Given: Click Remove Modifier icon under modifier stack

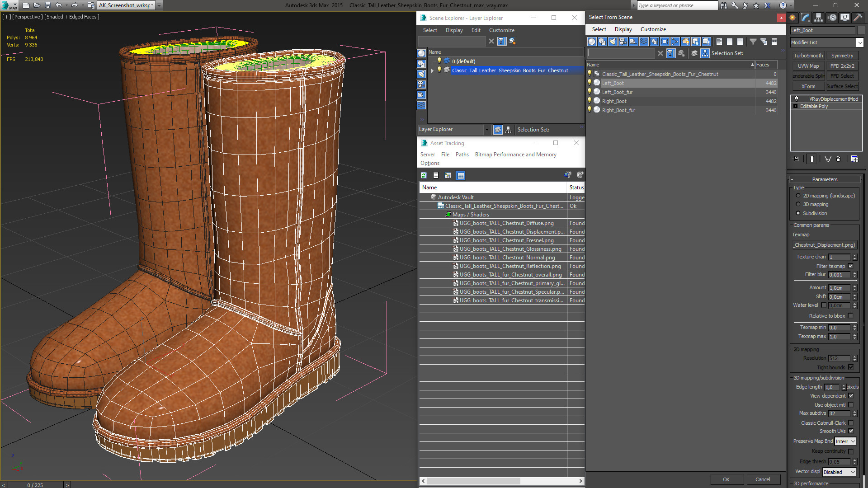Looking at the screenshot, I should (839, 159).
